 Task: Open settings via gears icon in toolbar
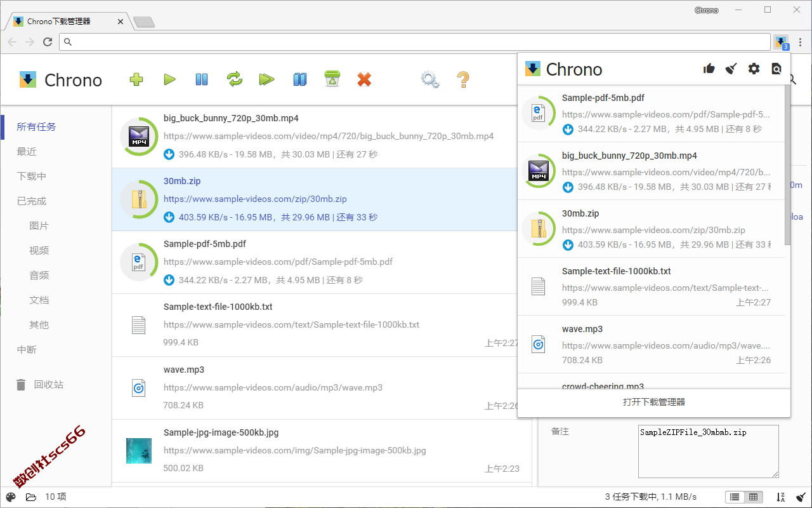pos(430,79)
